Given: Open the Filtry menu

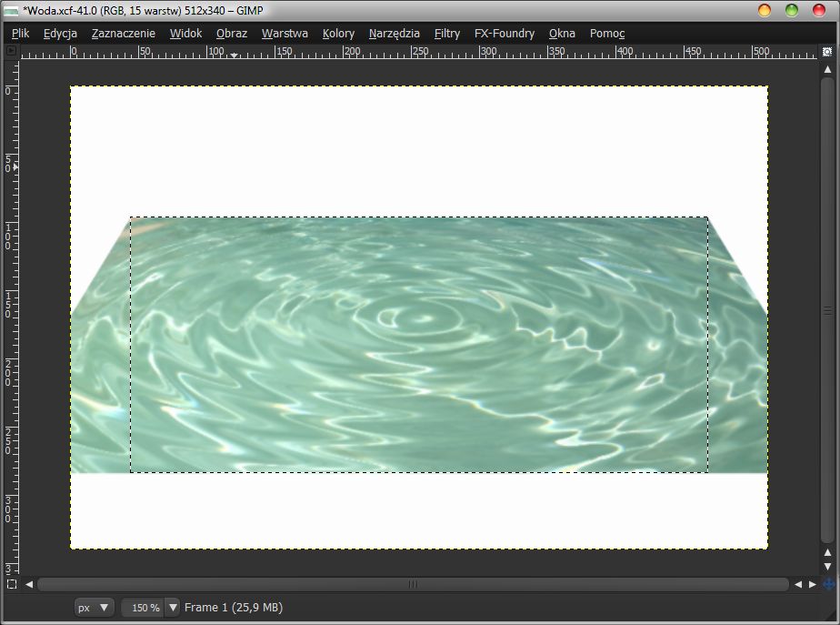Looking at the screenshot, I should [446, 34].
